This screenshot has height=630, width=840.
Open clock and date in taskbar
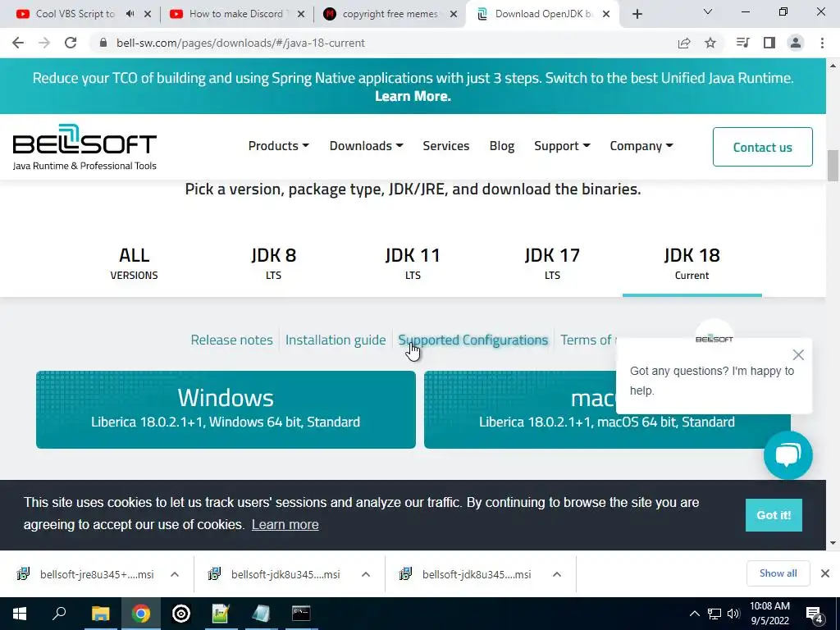click(769, 614)
